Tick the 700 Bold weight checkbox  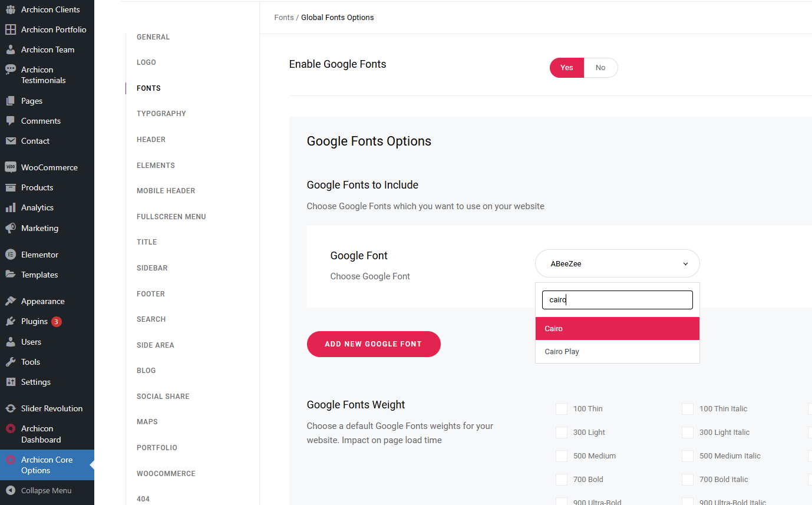(x=562, y=480)
